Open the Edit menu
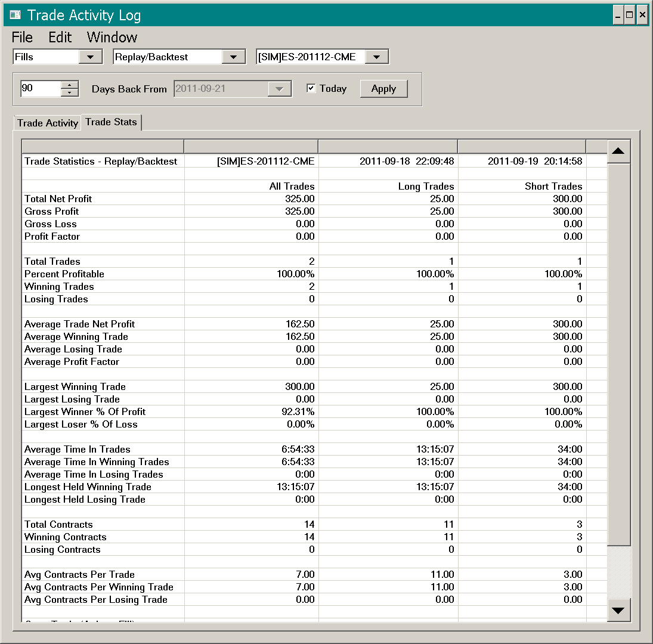 tap(60, 38)
